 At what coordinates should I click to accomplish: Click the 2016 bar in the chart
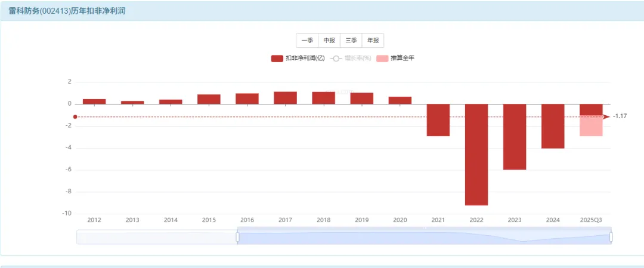pyautogui.click(x=247, y=98)
